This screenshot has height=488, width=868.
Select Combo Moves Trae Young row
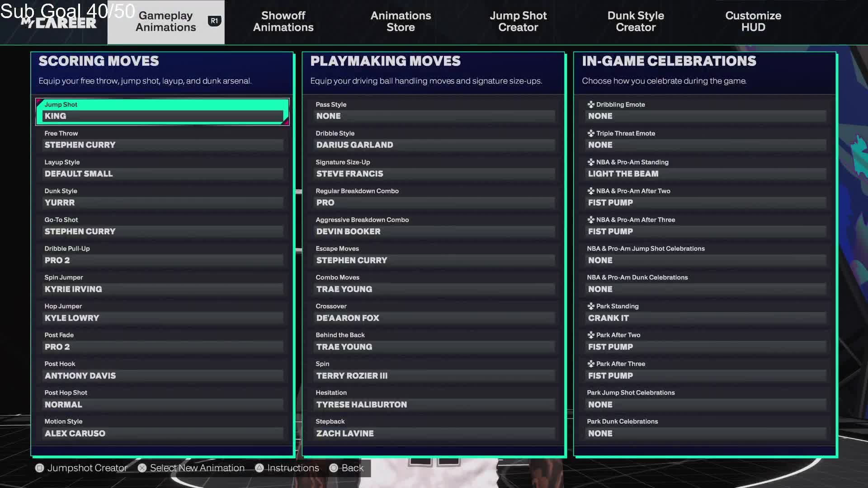pos(434,284)
